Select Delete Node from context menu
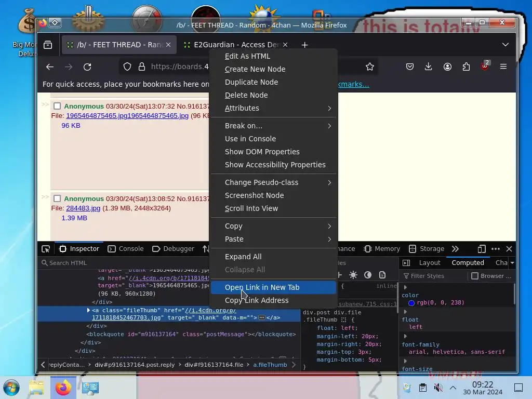Image resolution: width=532 pixels, height=399 pixels. (x=273, y=96)
